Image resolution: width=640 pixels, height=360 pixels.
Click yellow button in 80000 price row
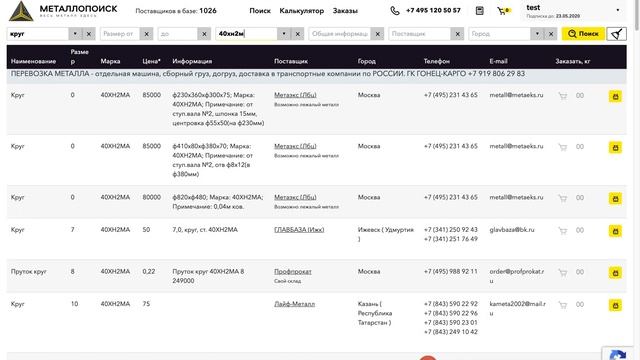click(x=616, y=198)
